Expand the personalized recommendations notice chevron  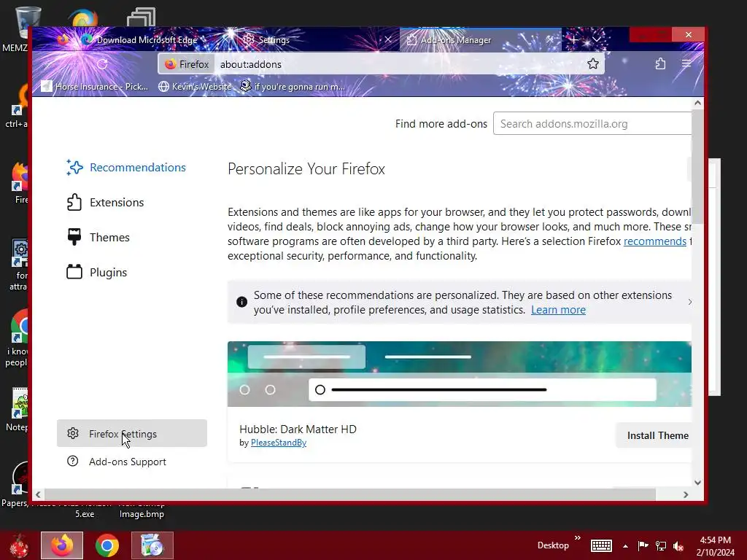click(689, 302)
